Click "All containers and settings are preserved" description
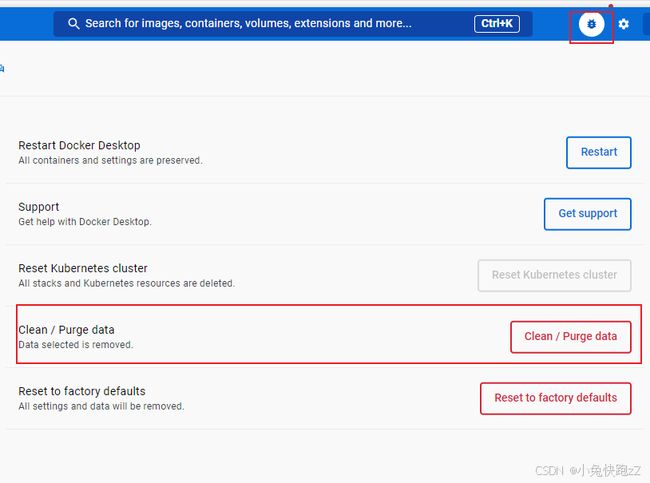This screenshot has width=650, height=483. (x=110, y=160)
